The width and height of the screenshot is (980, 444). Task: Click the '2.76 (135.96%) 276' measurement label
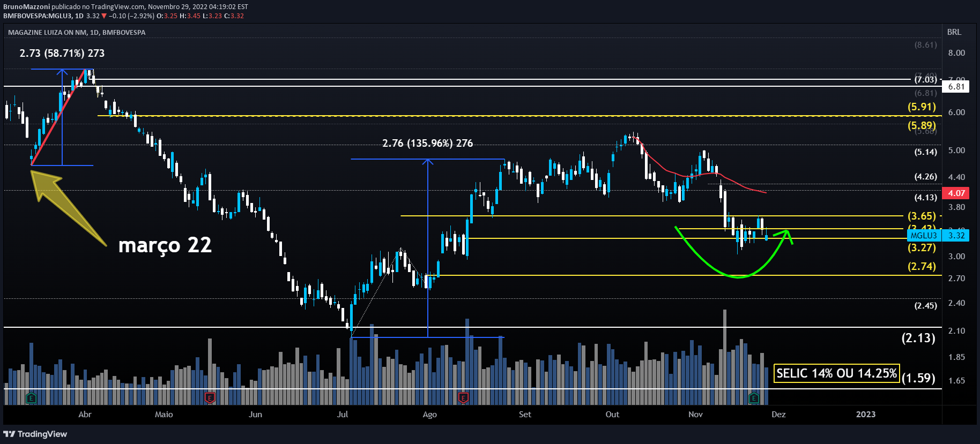click(x=427, y=143)
